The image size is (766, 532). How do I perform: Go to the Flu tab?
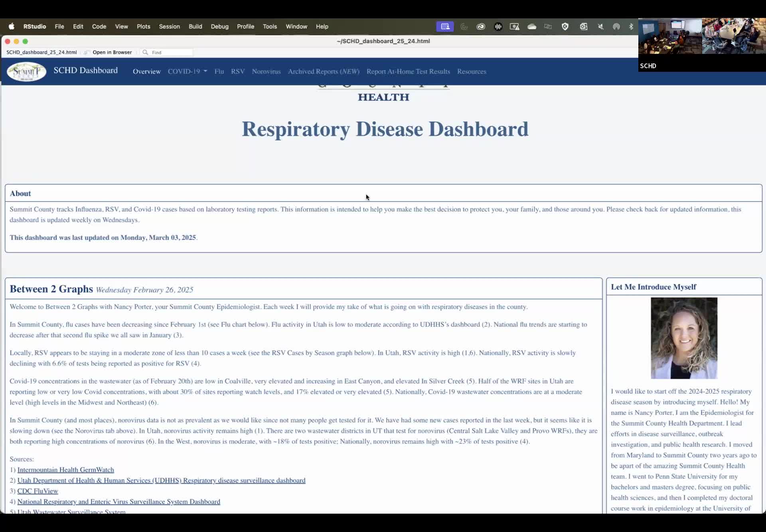(x=219, y=71)
